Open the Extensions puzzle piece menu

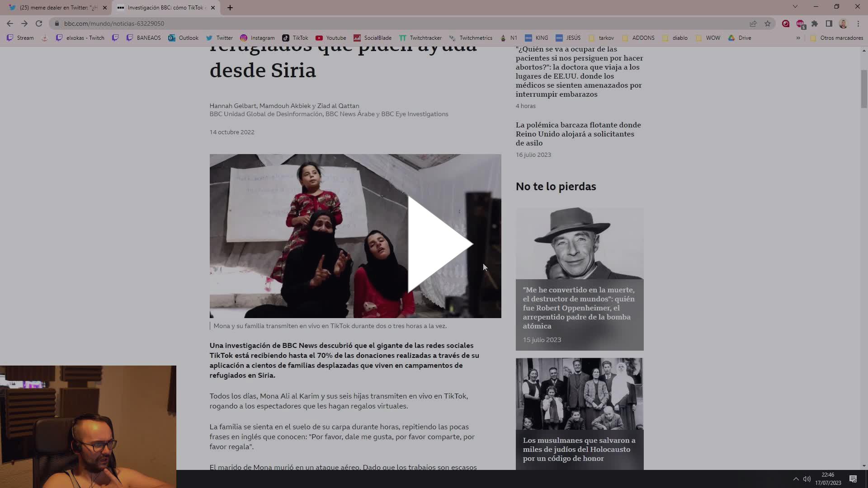(x=815, y=23)
